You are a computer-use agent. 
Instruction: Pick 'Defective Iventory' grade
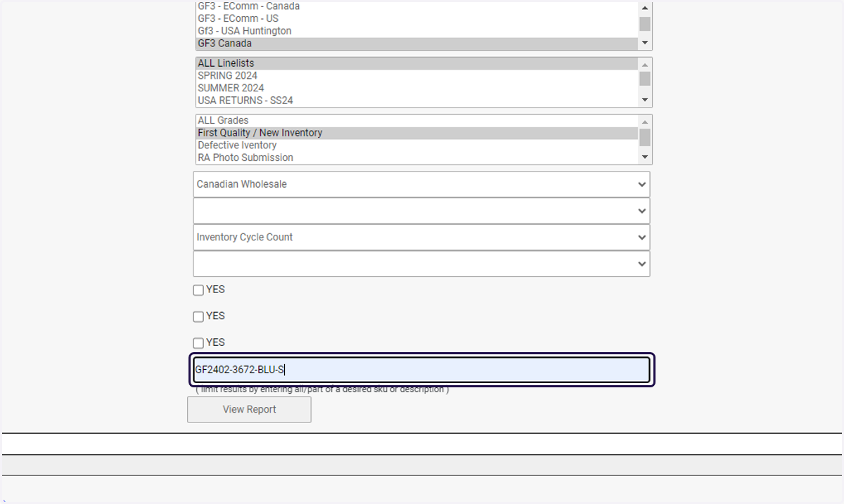[x=416, y=146]
